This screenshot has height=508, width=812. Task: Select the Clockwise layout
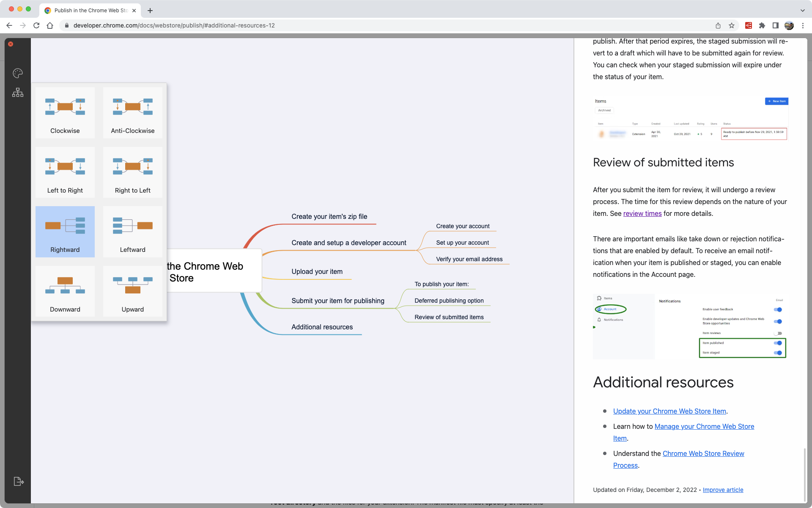[65, 113]
